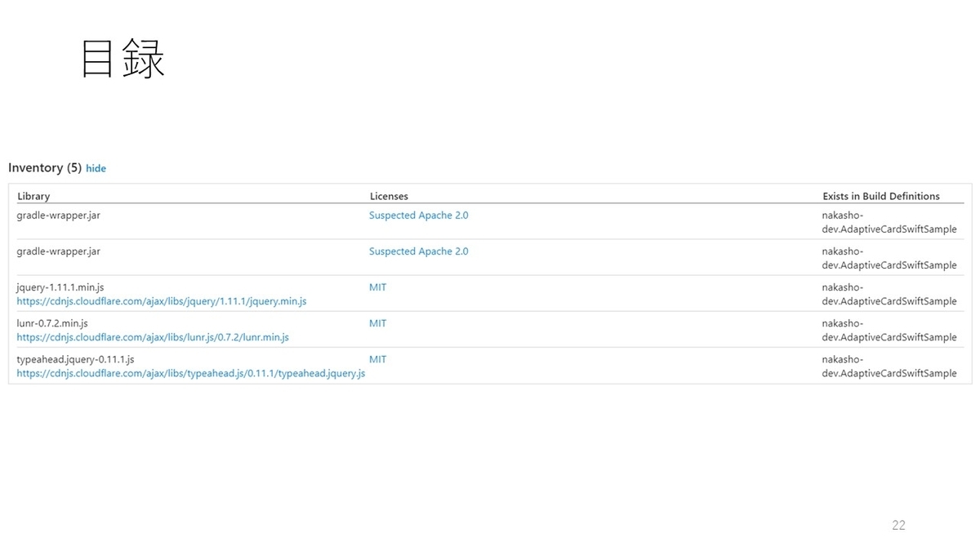Open the cdnjs jquery.min.js URL link
The width and height of the screenshot is (980, 551).
(x=162, y=301)
